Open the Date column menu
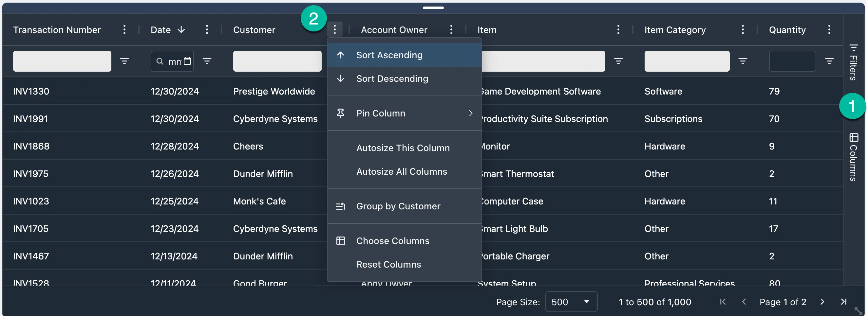This screenshot has width=868, height=316. coord(207,30)
